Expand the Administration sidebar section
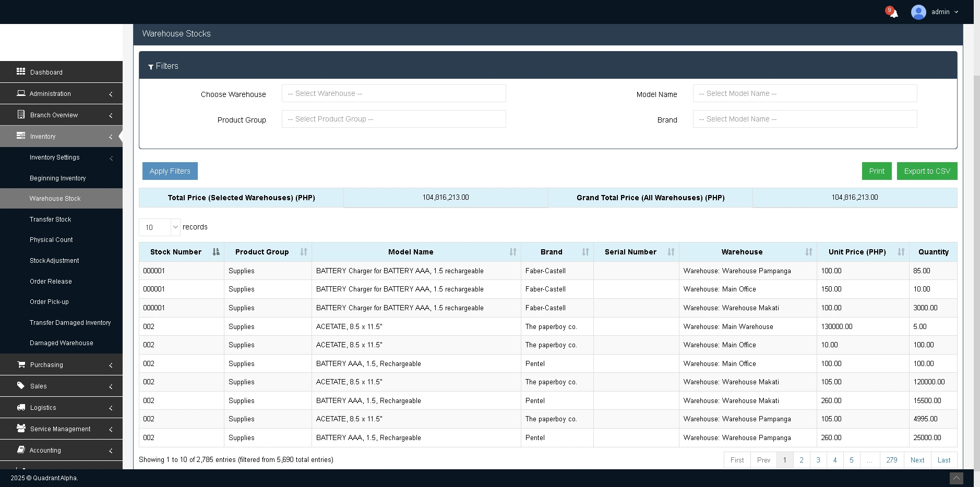The width and height of the screenshot is (980, 487). click(50, 93)
